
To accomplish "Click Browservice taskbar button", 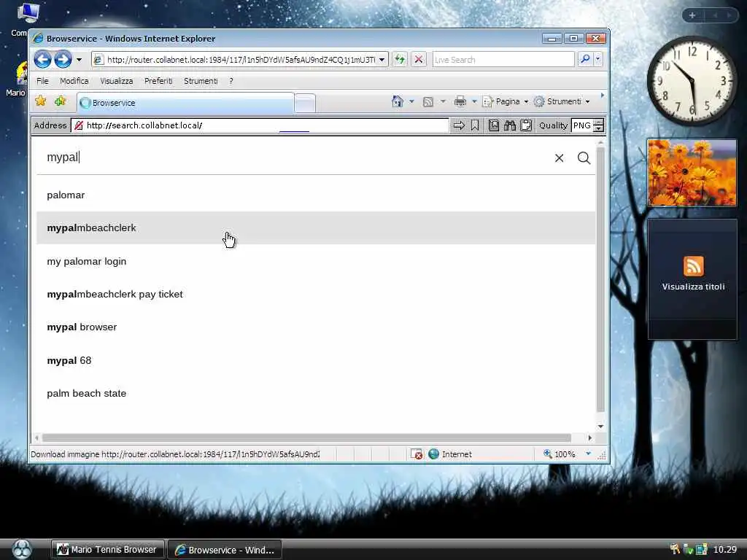I will 225,550.
